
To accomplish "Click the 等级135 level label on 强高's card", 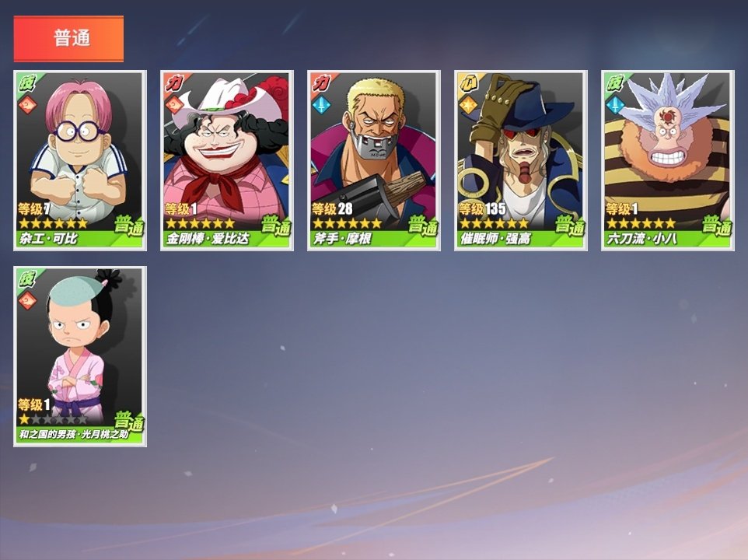I will tap(482, 209).
